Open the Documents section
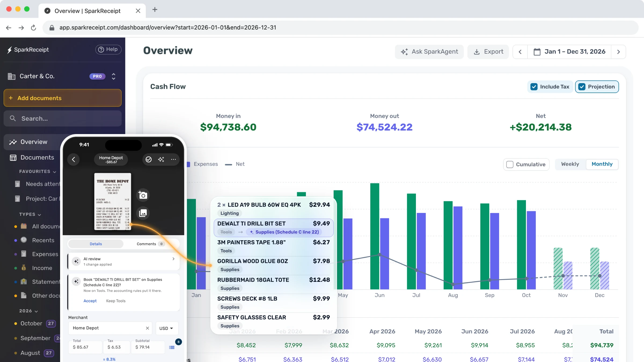This screenshot has width=644, height=362. 32,157
